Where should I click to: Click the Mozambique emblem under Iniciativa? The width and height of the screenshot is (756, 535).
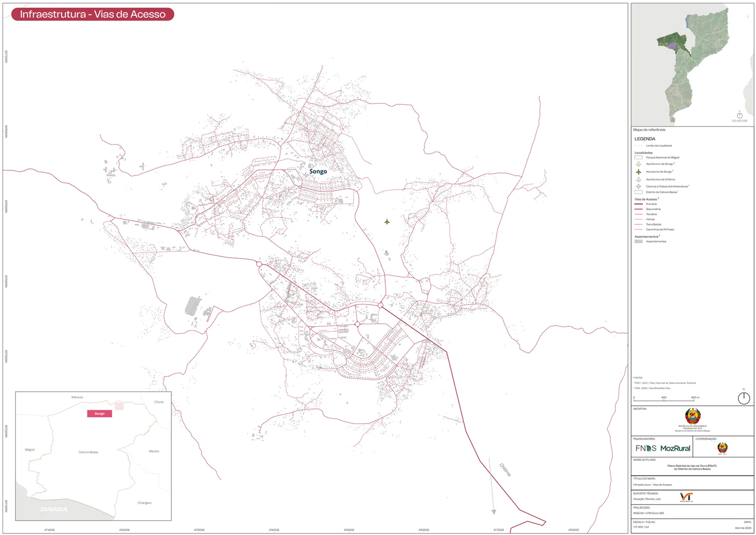click(x=692, y=416)
